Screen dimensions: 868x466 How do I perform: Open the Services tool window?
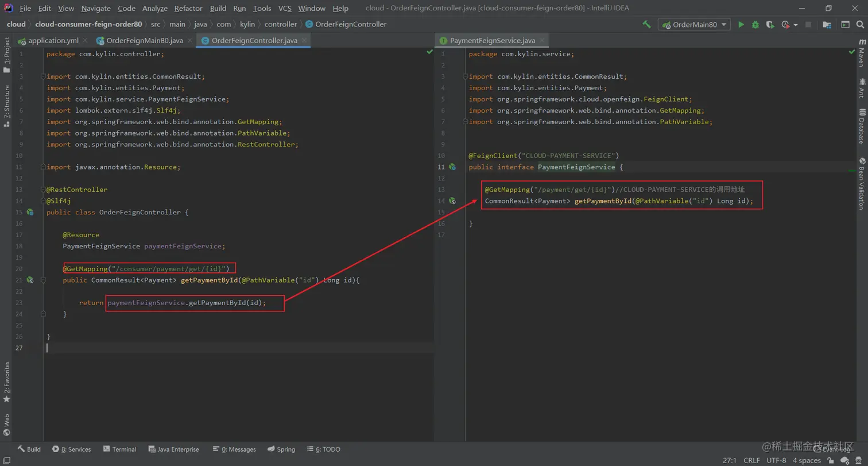[x=71, y=449]
